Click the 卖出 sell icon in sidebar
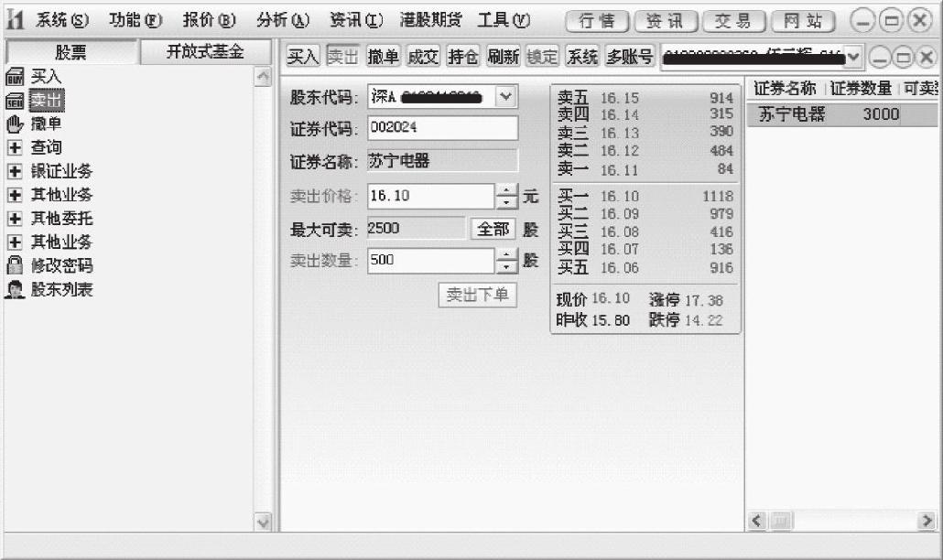Image resolution: width=943 pixels, height=560 pixels. pos(15,101)
